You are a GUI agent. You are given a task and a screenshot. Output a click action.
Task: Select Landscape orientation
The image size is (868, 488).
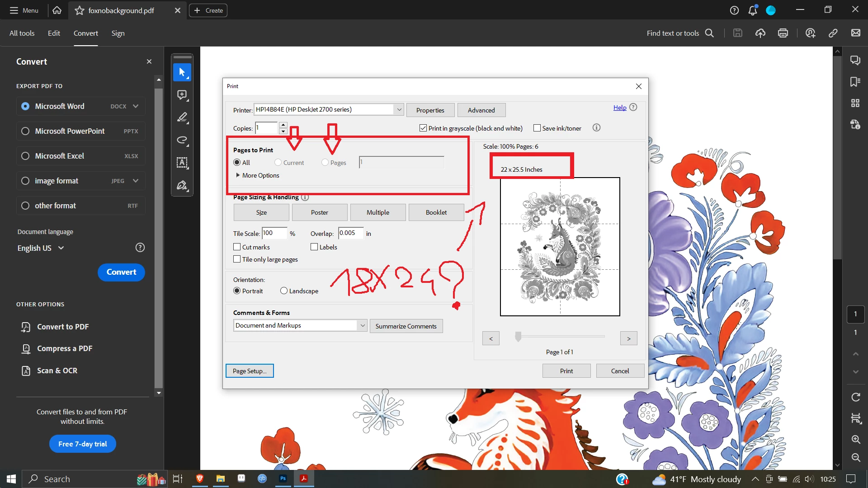(284, 291)
